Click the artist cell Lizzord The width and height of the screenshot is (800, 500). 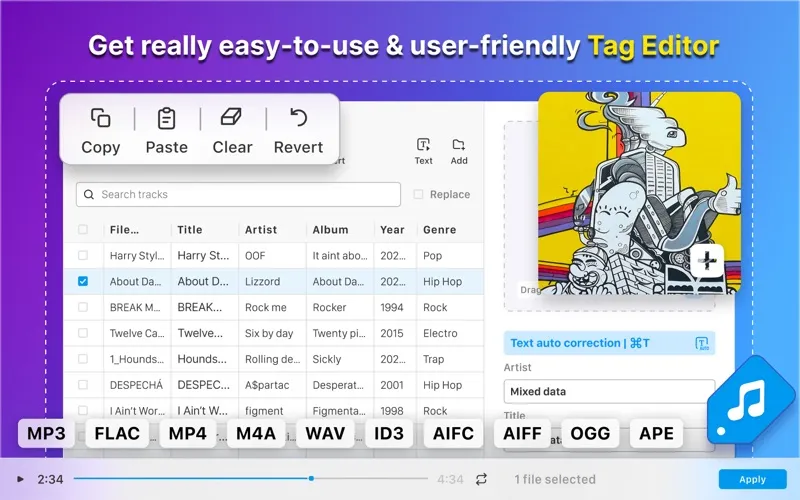coord(262,282)
